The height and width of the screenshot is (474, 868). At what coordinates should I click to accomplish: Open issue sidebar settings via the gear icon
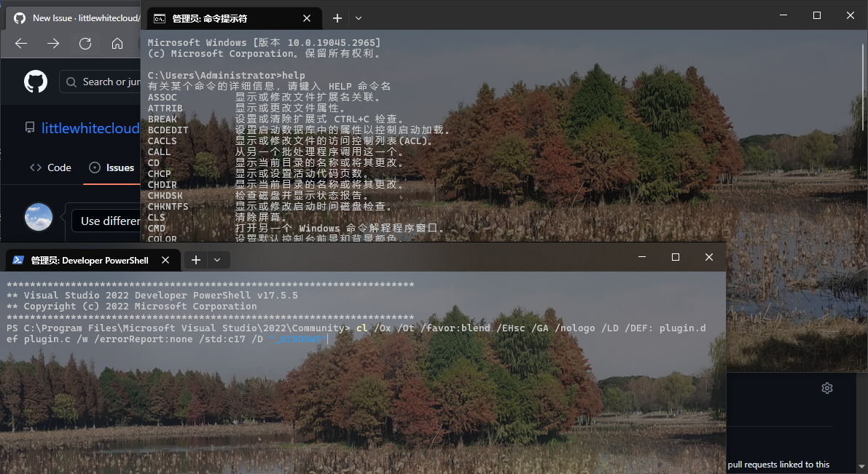click(827, 388)
